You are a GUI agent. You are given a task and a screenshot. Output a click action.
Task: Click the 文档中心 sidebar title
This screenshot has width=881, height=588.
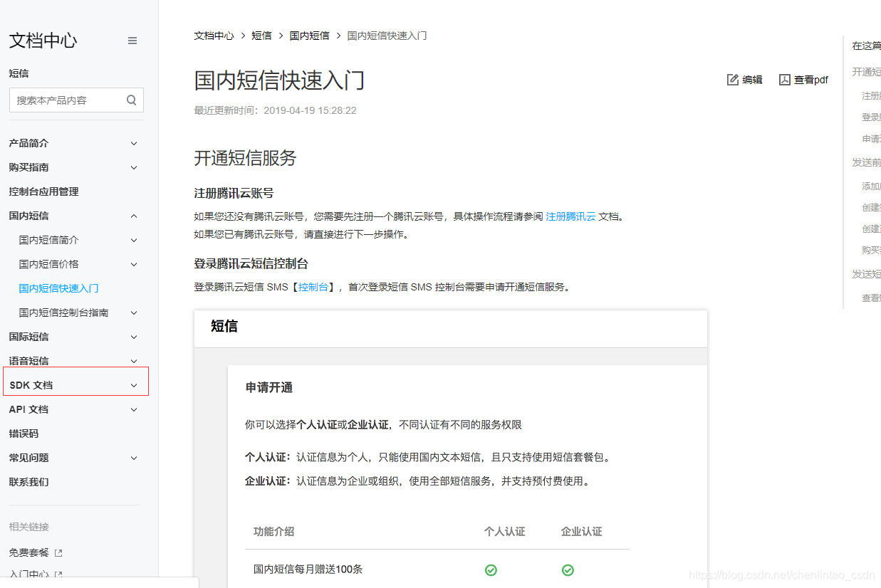click(43, 41)
